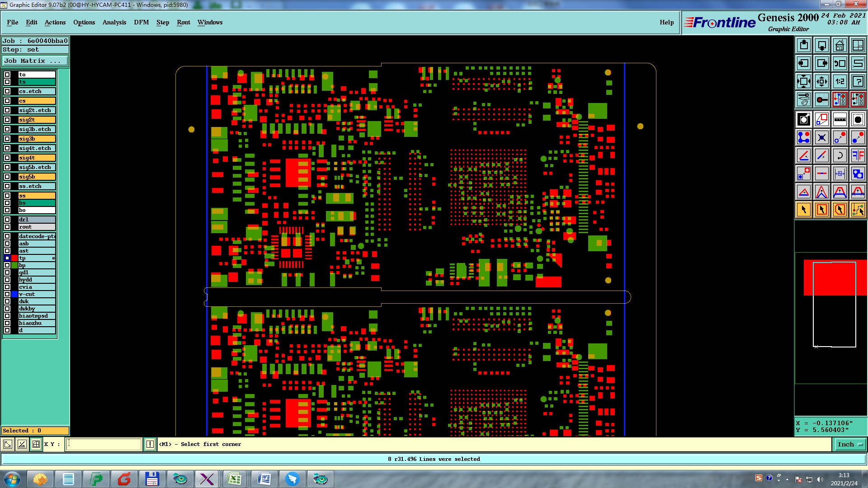
Task: Click the pan up arrow icon
Action: pyautogui.click(x=804, y=45)
